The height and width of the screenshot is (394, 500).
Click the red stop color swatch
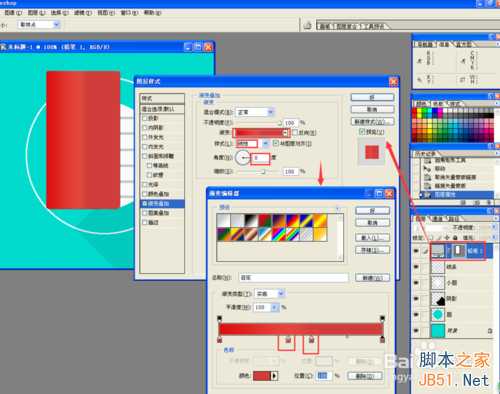click(x=262, y=376)
